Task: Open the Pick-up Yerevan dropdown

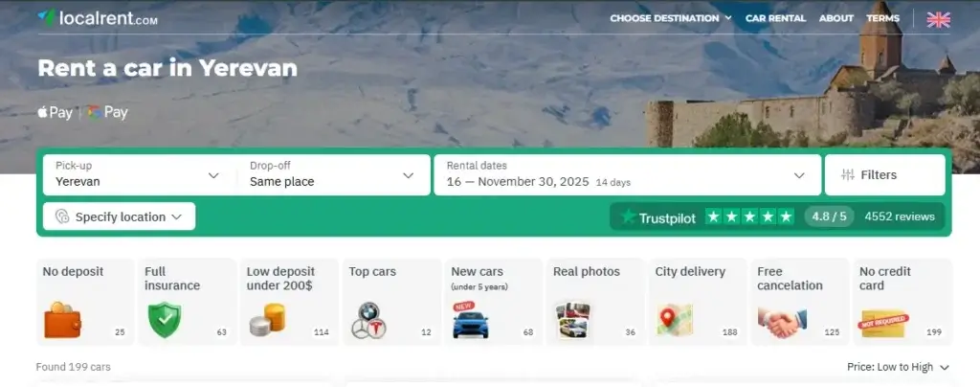Action: tap(138, 174)
